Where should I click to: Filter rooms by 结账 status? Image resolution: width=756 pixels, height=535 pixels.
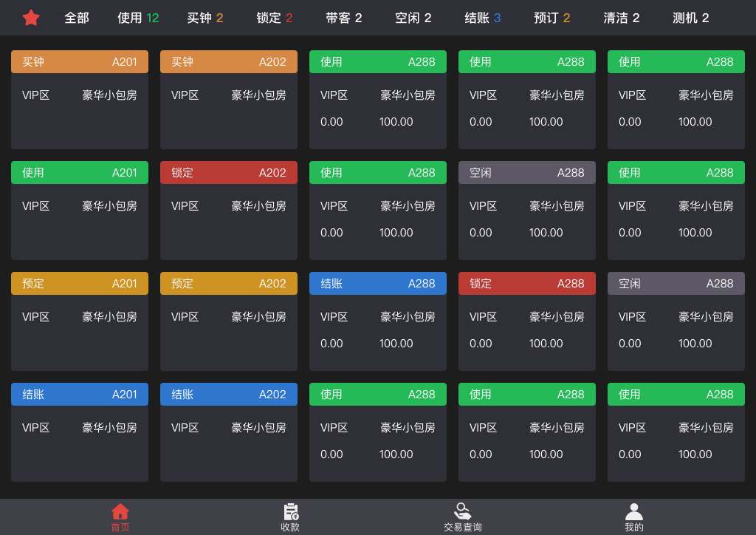click(x=482, y=18)
